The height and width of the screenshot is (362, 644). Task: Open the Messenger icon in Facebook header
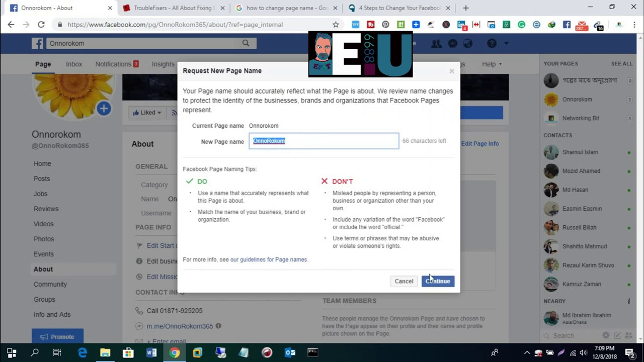(x=452, y=44)
